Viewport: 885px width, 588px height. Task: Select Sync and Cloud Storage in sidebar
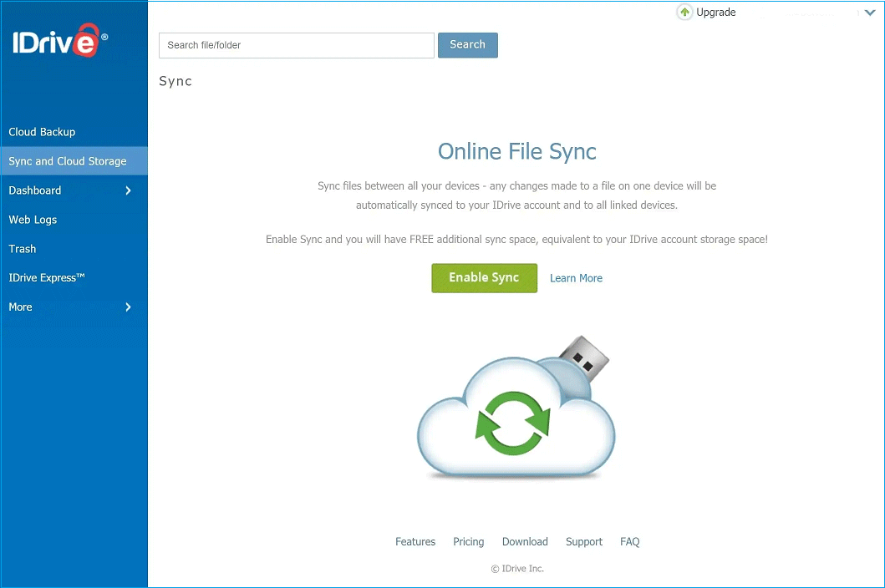pyautogui.click(x=68, y=161)
